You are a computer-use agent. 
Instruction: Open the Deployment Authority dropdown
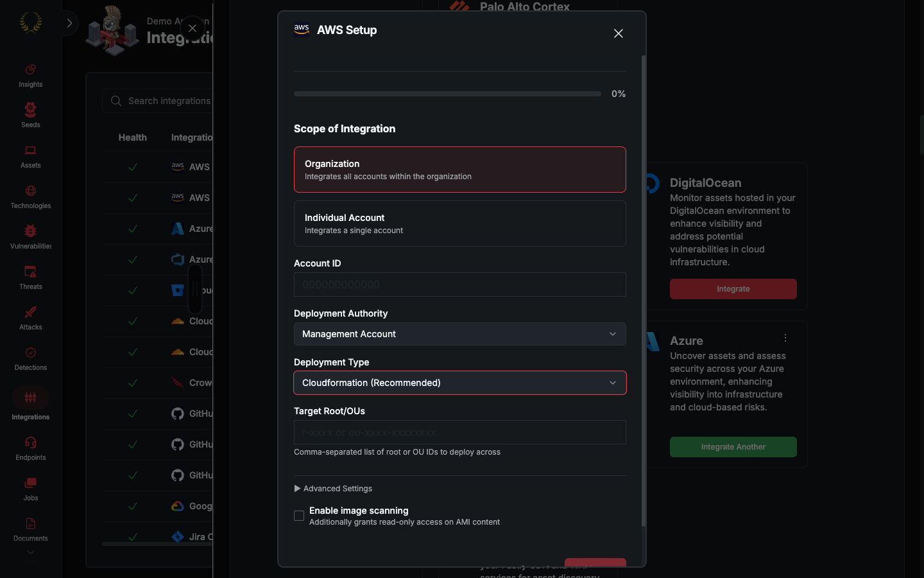pyautogui.click(x=459, y=334)
